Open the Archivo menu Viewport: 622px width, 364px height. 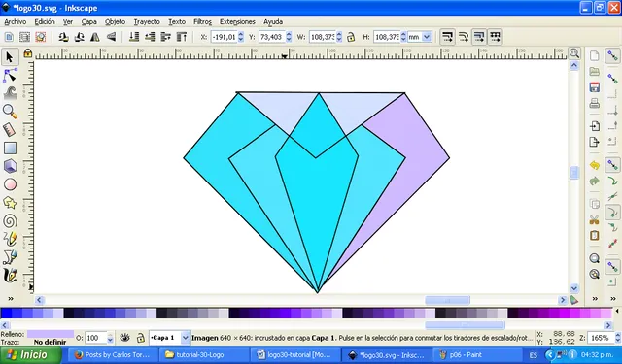(x=16, y=21)
